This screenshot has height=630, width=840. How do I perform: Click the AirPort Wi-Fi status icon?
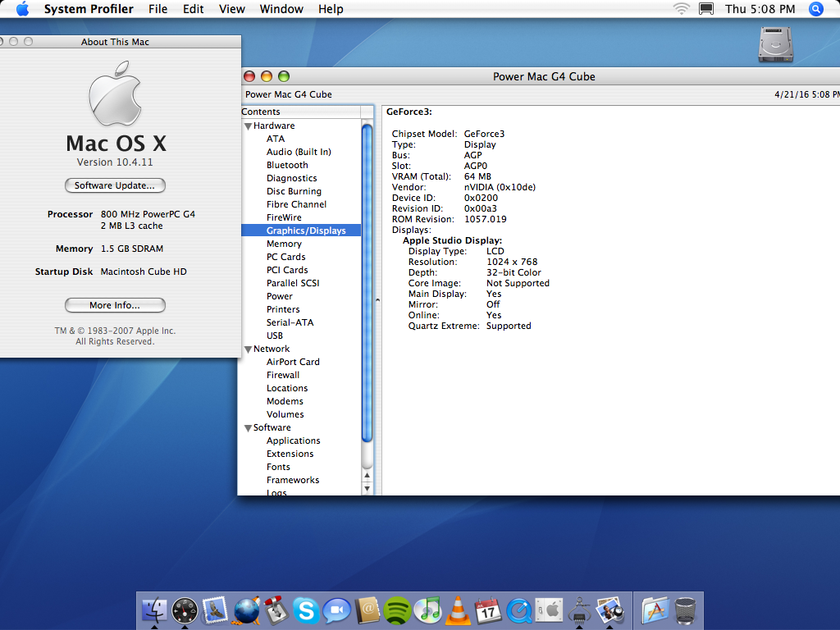[681, 9]
